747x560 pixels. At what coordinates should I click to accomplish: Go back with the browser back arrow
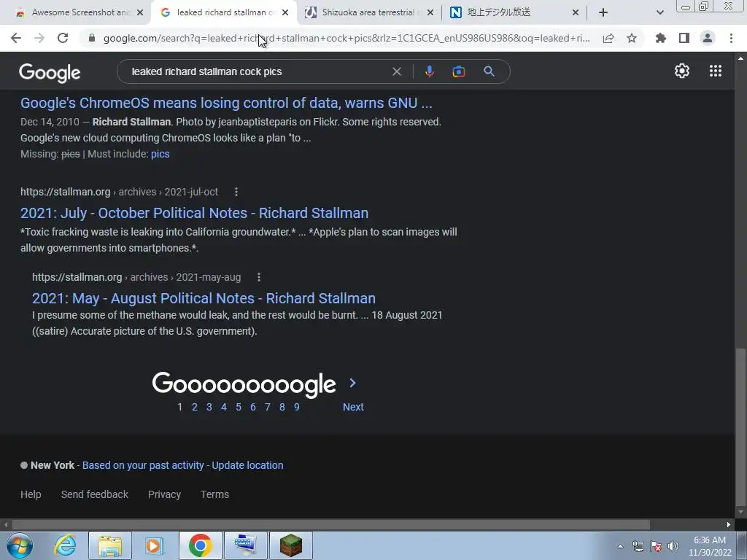16,38
